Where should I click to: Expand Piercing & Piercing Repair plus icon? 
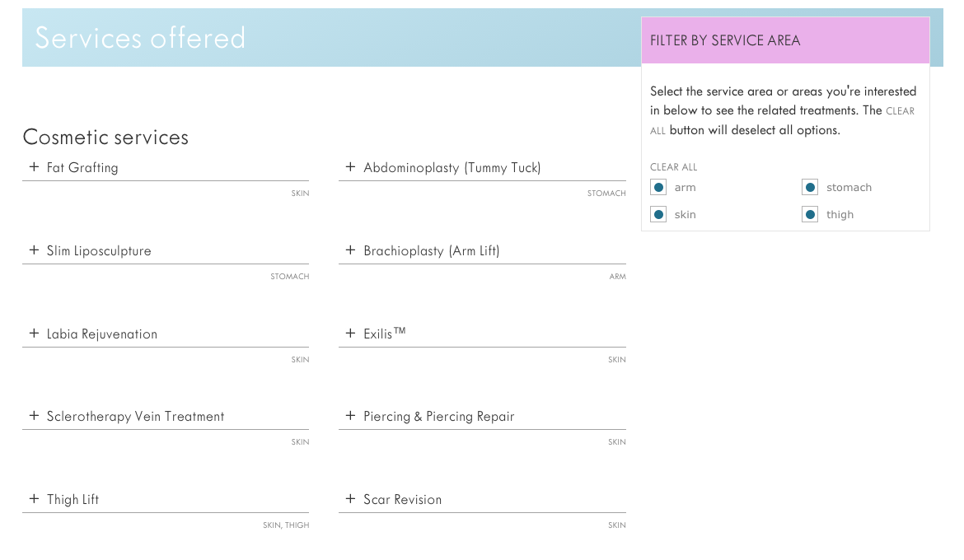pyautogui.click(x=350, y=416)
